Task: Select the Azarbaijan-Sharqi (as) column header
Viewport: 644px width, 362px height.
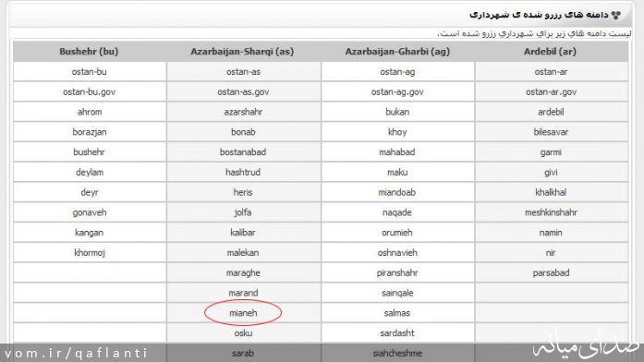Action: (x=243, y=52)
